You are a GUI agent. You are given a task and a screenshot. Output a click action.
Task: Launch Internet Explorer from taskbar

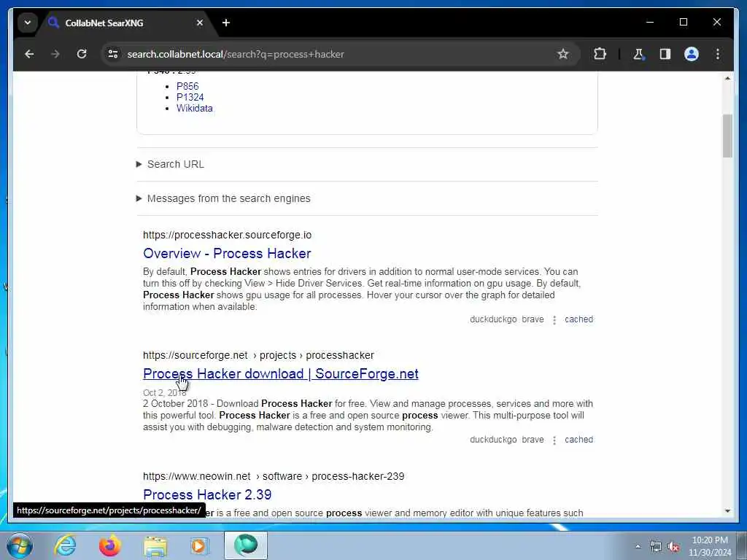click(x=65, y=545)
